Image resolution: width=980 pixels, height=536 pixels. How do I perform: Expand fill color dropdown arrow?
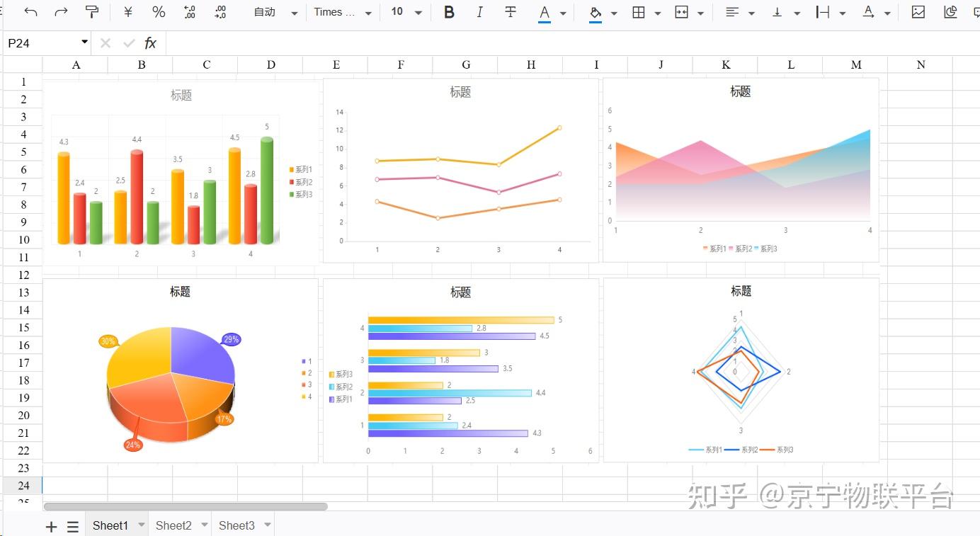tap(614, 13)
